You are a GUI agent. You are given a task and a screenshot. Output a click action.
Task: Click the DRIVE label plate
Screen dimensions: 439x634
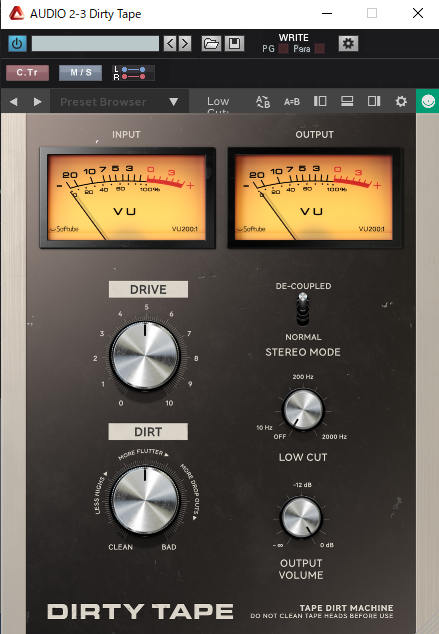[x=148, y=290]
